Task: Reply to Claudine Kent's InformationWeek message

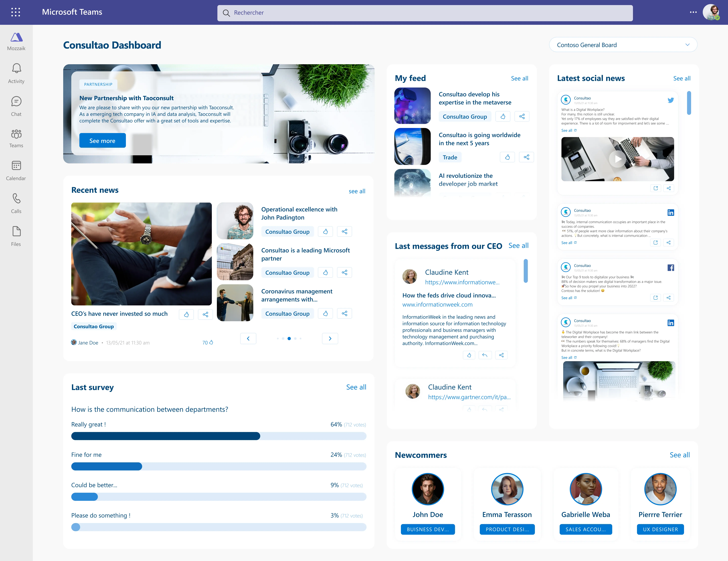Action: click(x=485, y=355)
